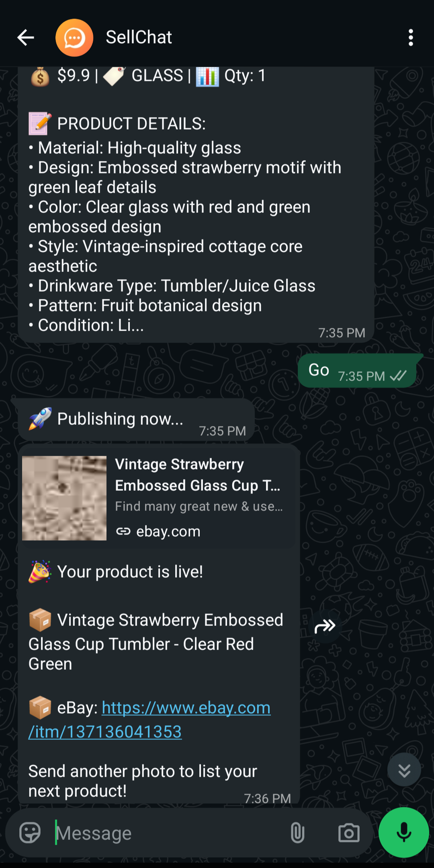The width and height of the screenshot is (434, 868).
Task: Jump to latest messages with the chevron
Action: point(404,770)
